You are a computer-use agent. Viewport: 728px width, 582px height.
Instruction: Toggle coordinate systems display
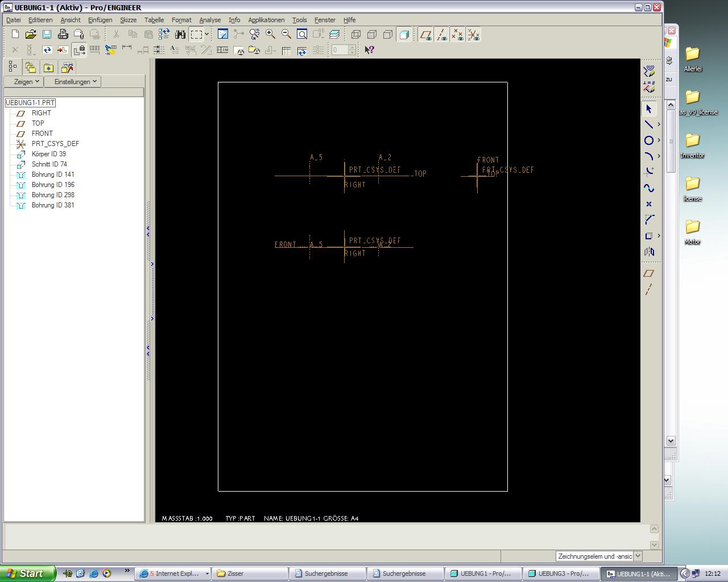coord(473,35)
